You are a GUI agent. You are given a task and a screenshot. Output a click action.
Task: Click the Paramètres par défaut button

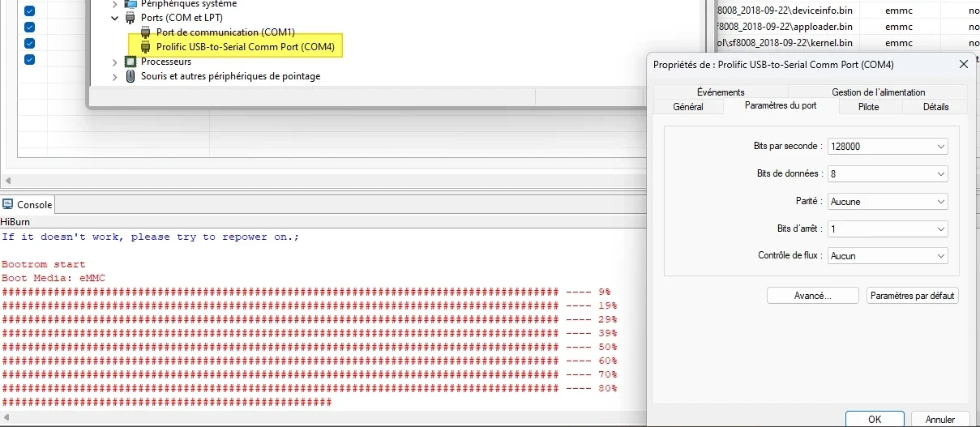(913, 296)
